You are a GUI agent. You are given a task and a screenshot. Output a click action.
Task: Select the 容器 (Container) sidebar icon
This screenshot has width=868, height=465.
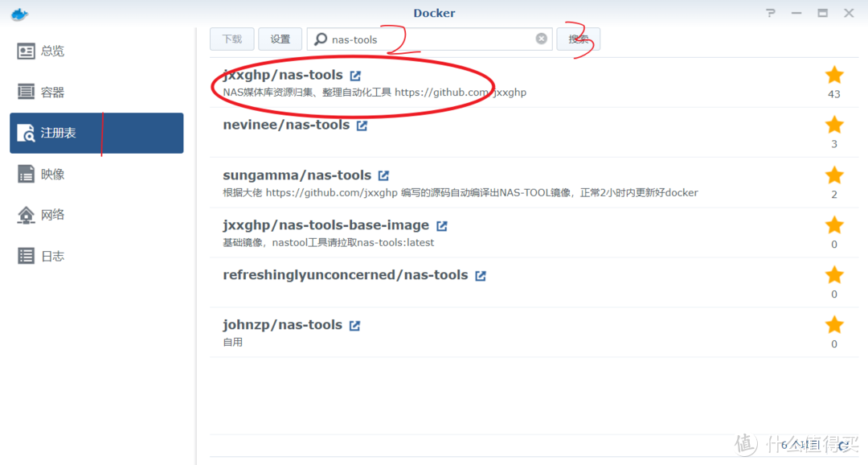(40, 91)
